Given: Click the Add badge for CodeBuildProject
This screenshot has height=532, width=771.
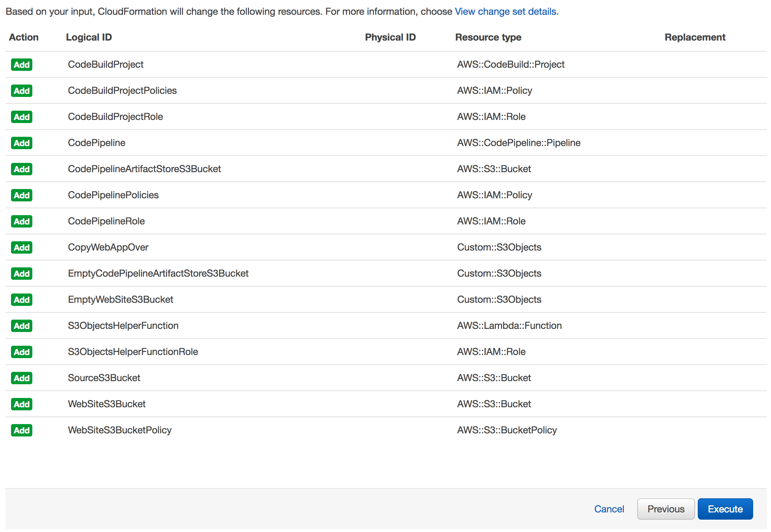Looking at the screenshot, I should point(22,65).
